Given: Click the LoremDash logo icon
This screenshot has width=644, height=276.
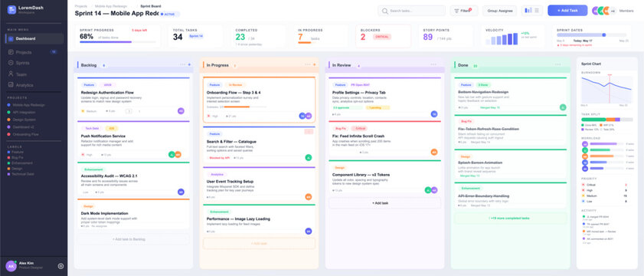Looking at the screenshot, I should point(12,10).
